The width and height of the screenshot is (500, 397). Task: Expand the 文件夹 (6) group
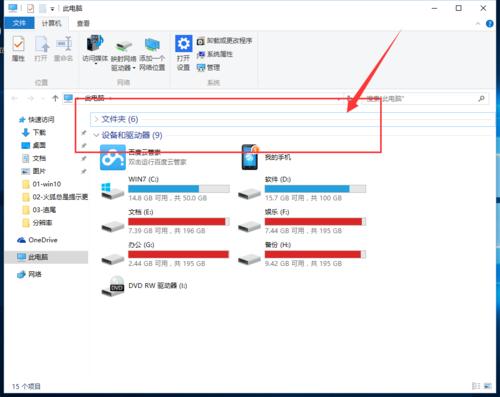tap(96, 119)
